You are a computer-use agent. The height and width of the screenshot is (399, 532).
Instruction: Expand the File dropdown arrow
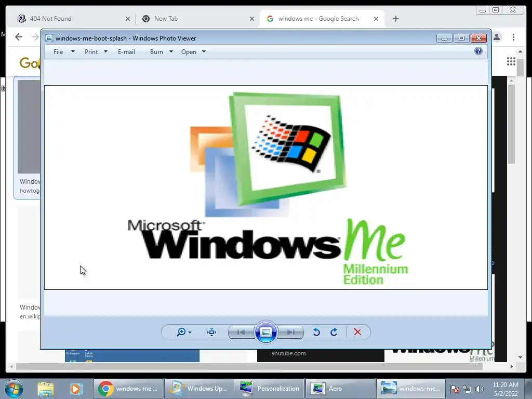pos(73,51)
